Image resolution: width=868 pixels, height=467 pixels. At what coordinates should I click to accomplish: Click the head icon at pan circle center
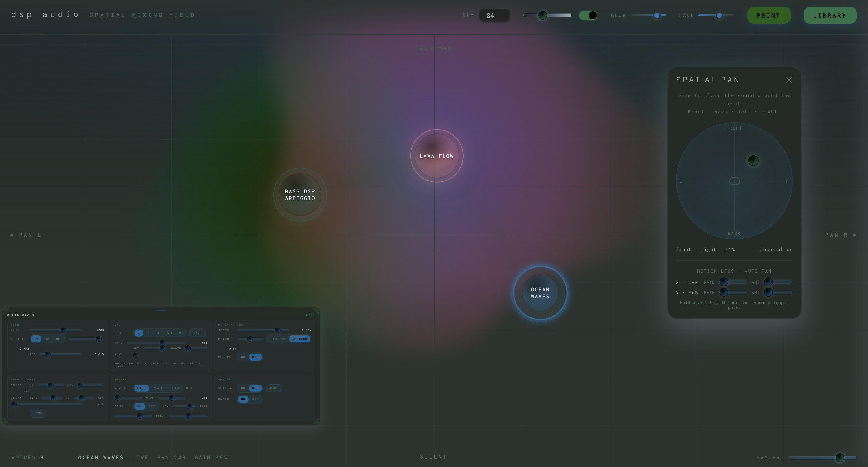point(735,181)
